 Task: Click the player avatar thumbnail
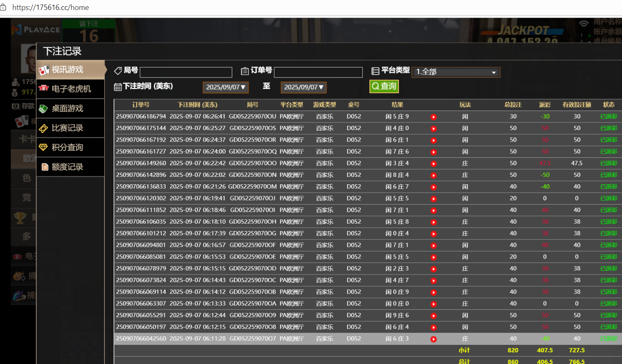tap(28, 58)
